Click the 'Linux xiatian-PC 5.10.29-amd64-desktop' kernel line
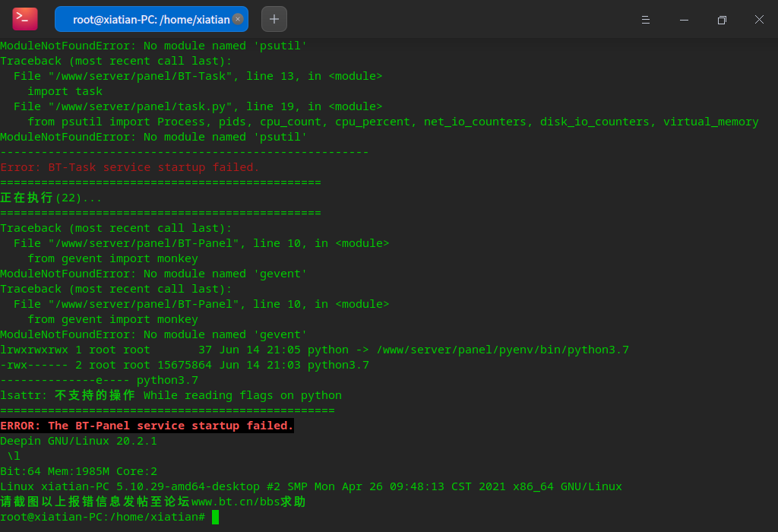The height and width of the screenshot is (532, 778). 311,486
